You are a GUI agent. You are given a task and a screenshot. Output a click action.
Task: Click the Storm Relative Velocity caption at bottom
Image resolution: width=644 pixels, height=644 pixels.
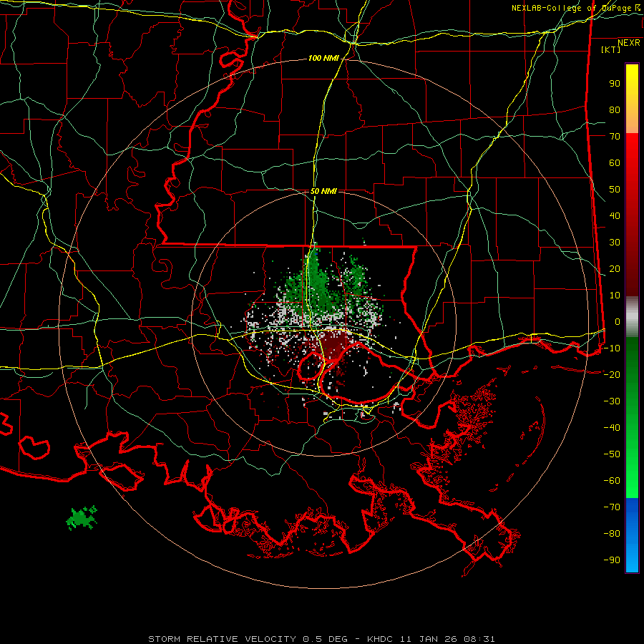321,639
